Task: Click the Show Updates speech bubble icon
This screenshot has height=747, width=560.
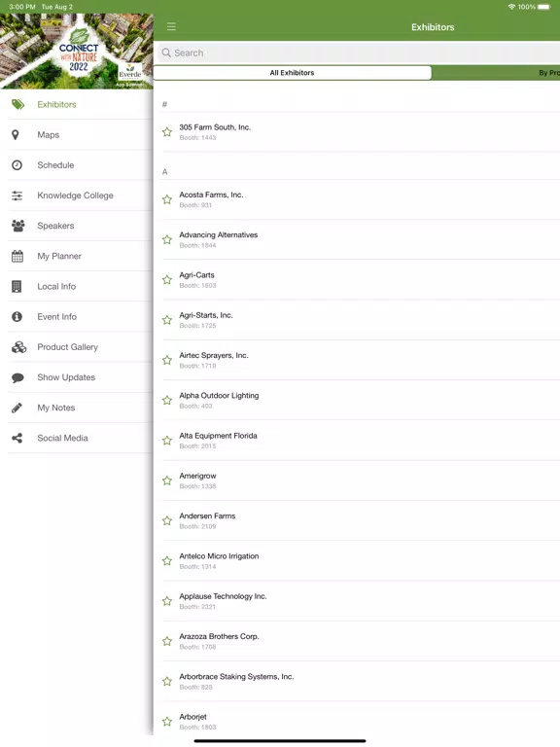Action: click(x=17, y=377)
